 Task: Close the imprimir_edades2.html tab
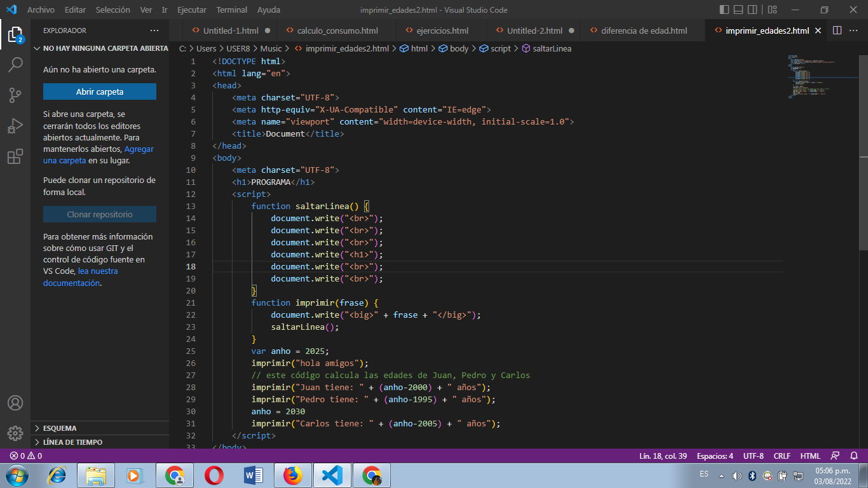(818, 30)
